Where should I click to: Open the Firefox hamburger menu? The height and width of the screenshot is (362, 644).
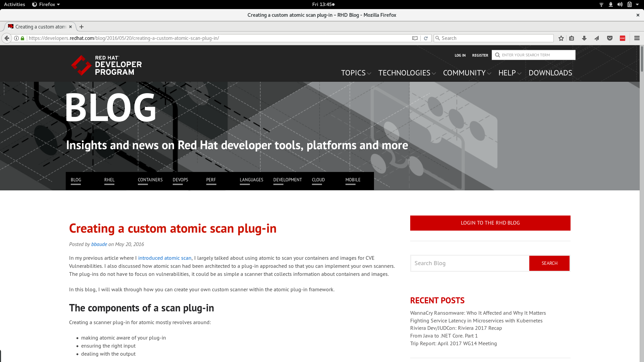(x=637, y=38)
